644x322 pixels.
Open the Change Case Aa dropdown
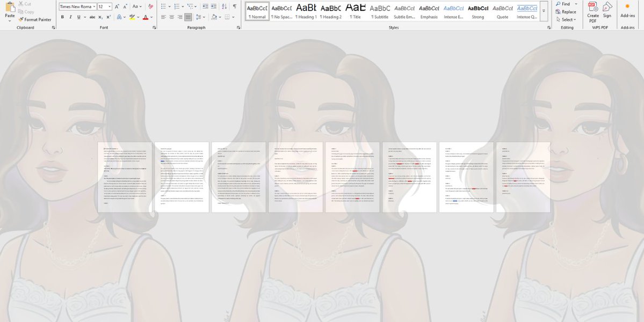click(x=137, y=6)
